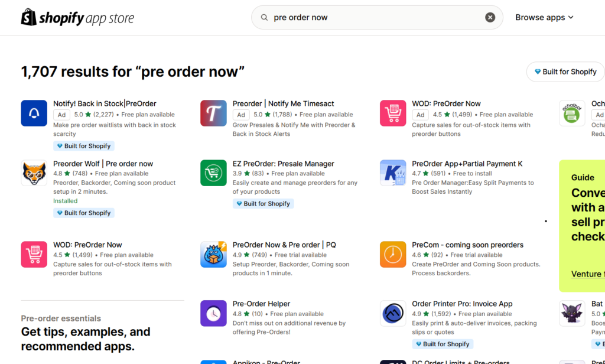605x364 pixels.
Task: Click 'Create PreOrder and Coming Soon products.' description
Action: [476, 269]
